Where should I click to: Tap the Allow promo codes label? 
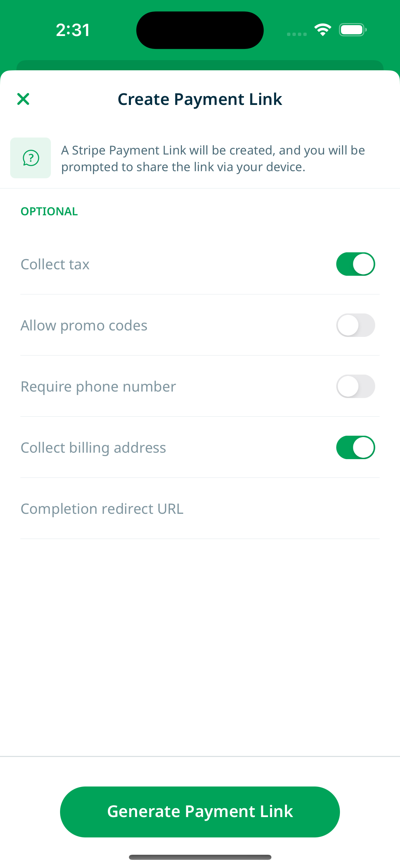pos(84,325)
